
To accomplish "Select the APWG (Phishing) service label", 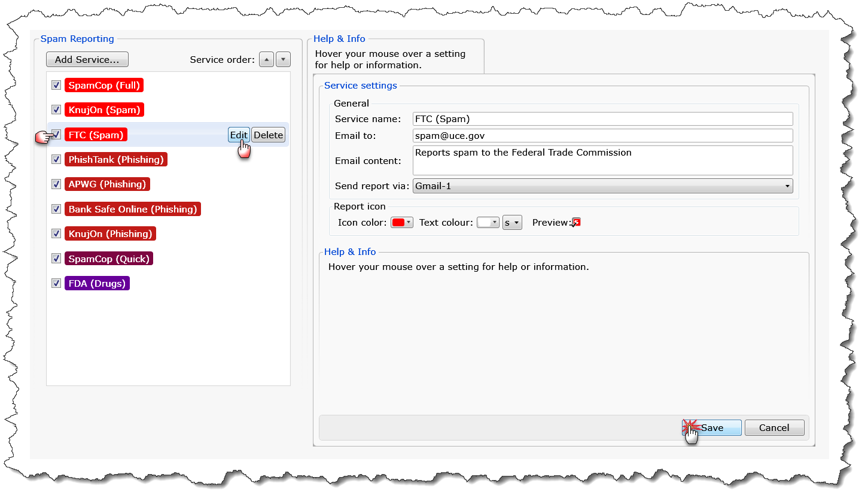I will (107, 184).
